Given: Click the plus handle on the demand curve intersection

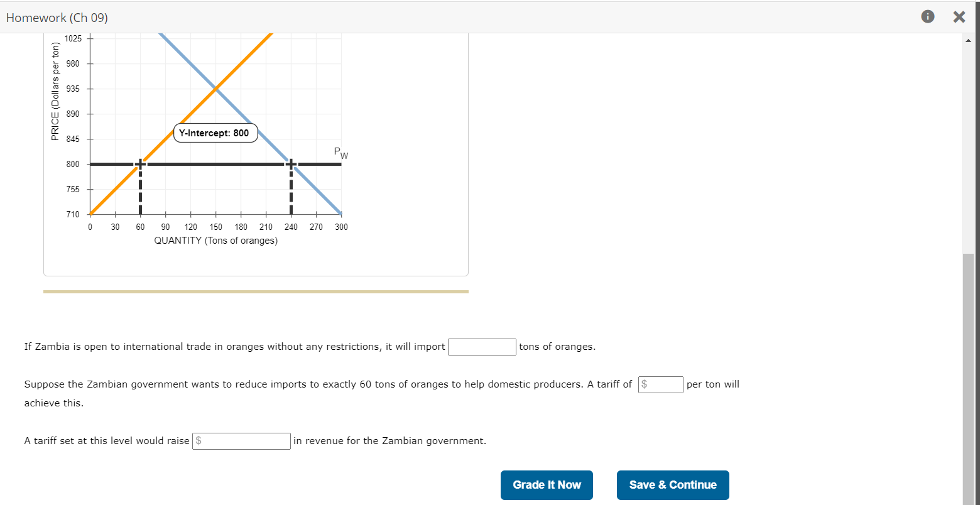Looking at the screenshot, I should coord(291,163).
